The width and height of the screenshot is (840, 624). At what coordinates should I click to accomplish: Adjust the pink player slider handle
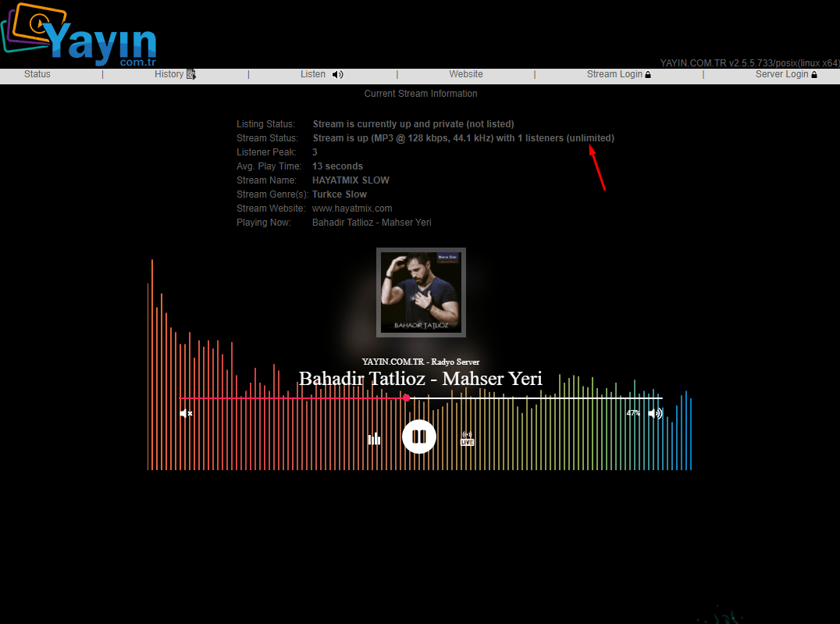pyautogui.click(x=407, y=398)
